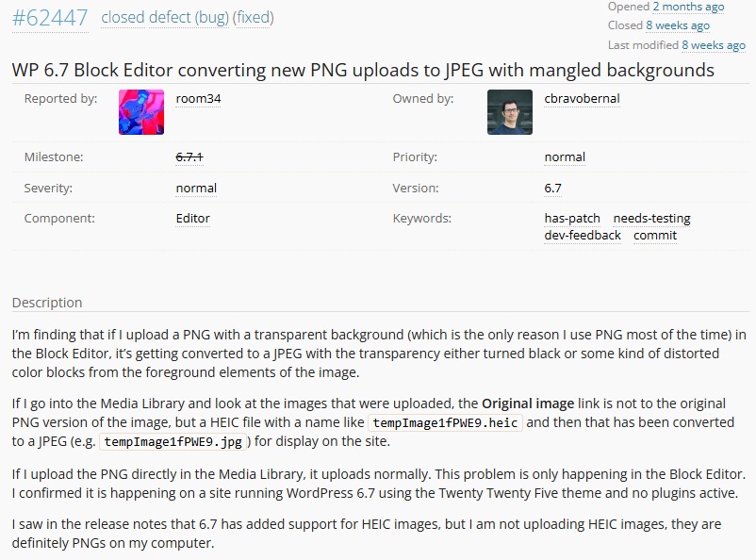Open the 6.7 version link

(x=552, y=188)
